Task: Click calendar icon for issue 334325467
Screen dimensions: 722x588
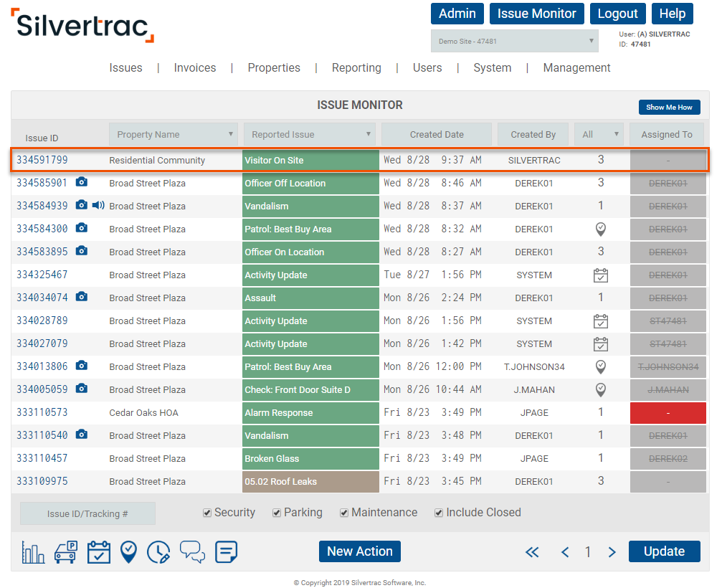Action: [x=600, y=275]
